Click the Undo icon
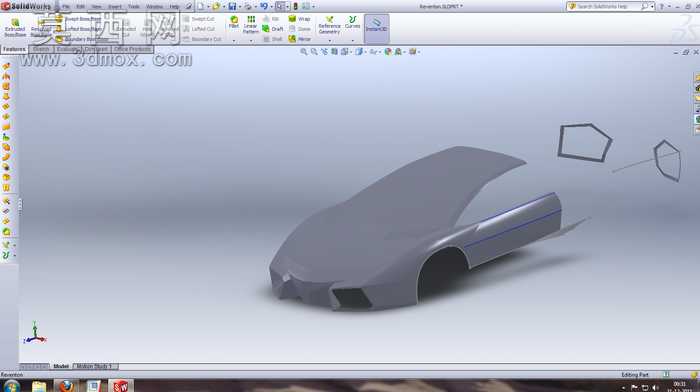Image resolution: width=700 pixels, height=392 pixels. [264, 6]
